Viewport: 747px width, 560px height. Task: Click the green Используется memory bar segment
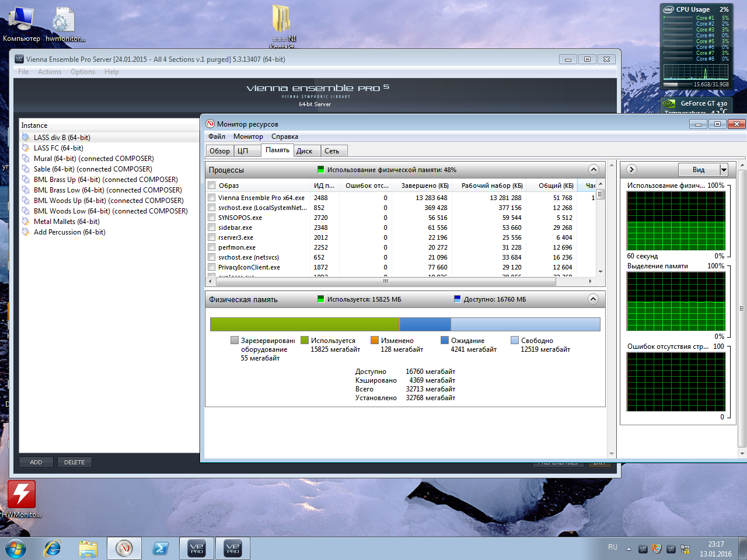tap(304, 324)
